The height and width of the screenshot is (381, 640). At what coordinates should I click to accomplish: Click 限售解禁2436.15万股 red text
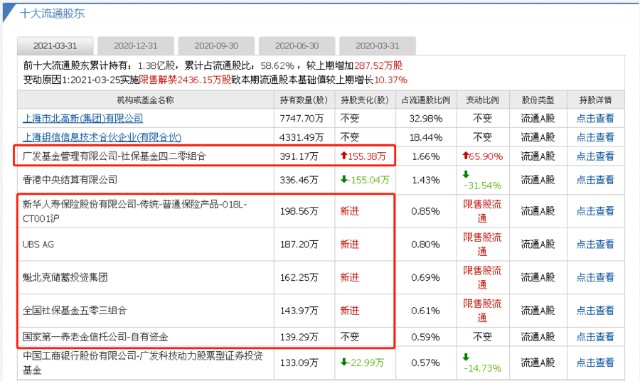(185, 80)
